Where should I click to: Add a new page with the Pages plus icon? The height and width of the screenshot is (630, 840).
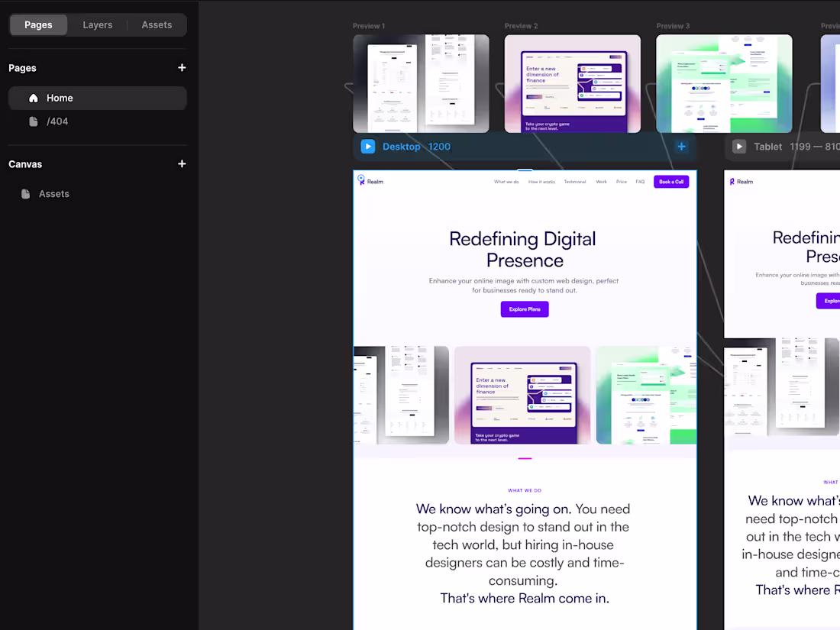[x=182, y=68]
